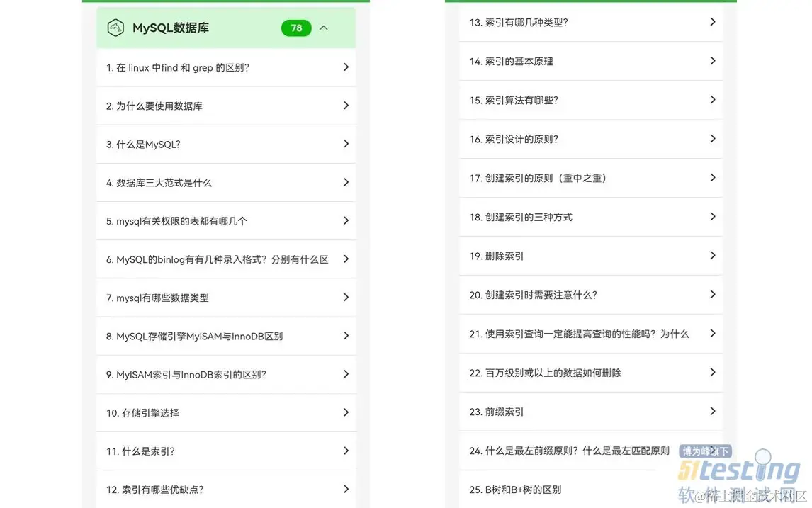Viewport: 812px width, 508px height.
Task: Open chevron for "索引设计的原则?"
Action: 713,139
